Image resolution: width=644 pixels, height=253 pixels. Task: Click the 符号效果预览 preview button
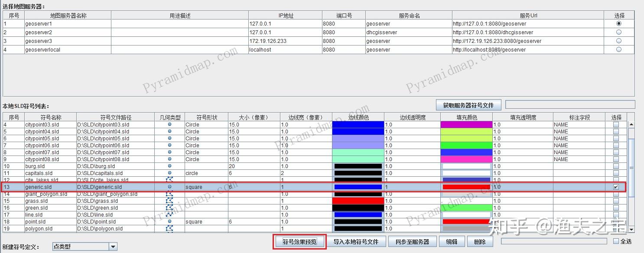click(x=300, y=241)
